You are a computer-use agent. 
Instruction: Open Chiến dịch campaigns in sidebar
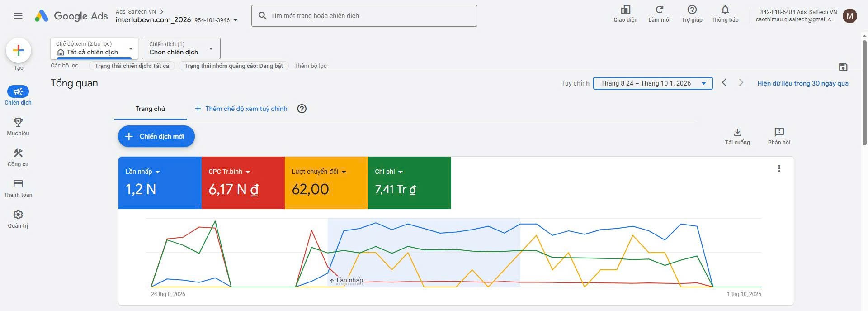[18, 96]
